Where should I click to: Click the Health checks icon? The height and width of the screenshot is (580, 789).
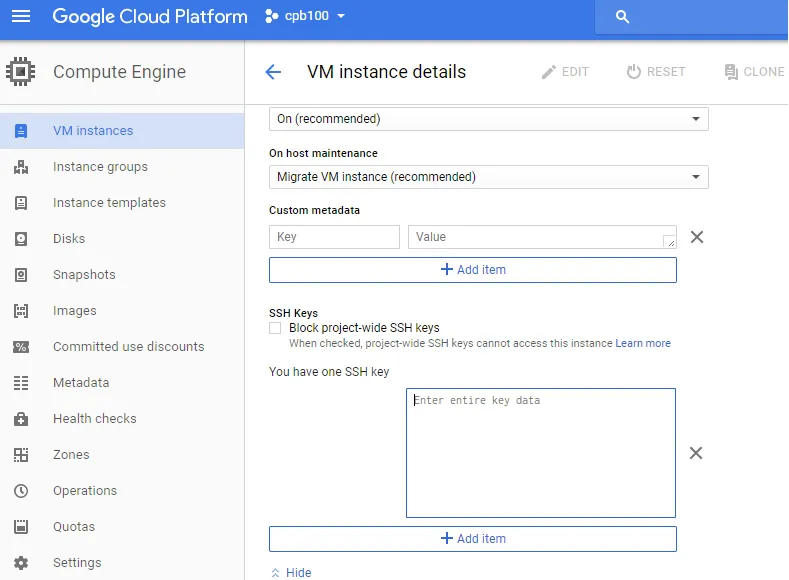click(21, 419)
